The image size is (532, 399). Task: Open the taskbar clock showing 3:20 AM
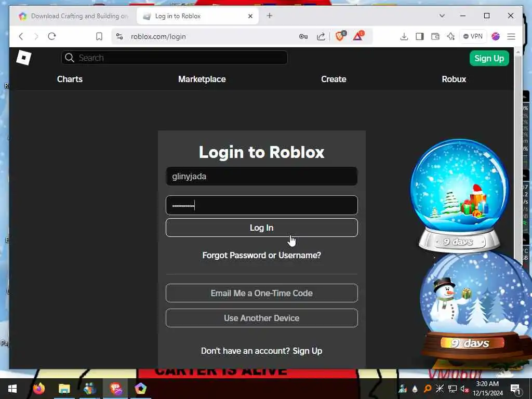[487, 389]
